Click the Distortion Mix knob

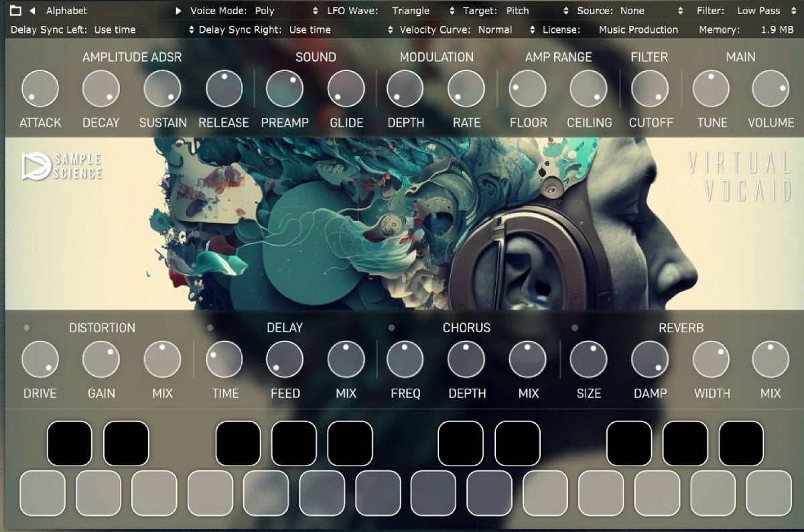[x=163, y=359]
